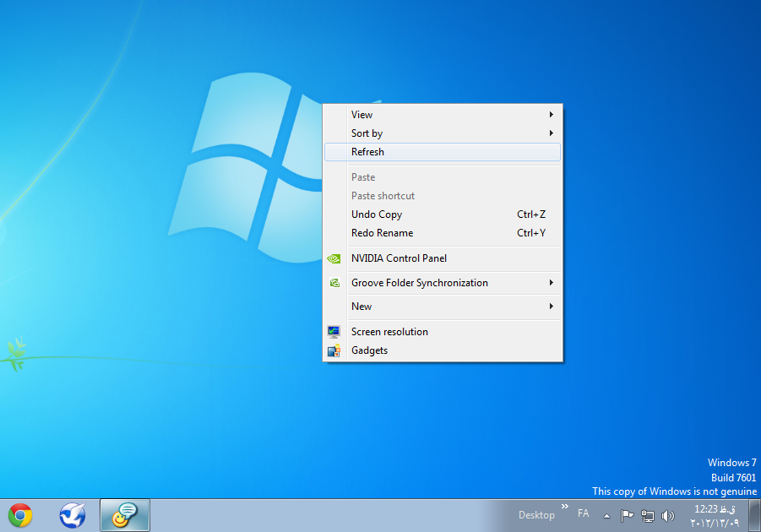Open the smiley chat messenger taskbar app

coord(125,515)
